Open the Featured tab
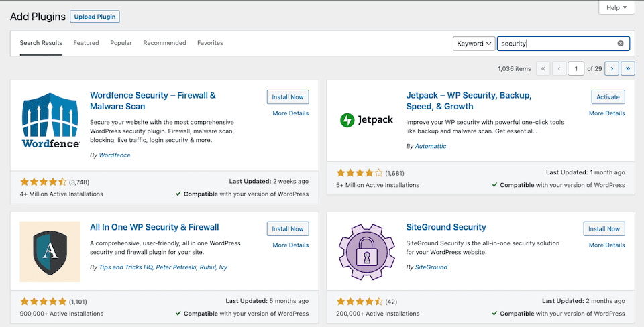The height and width of the screenshot is (327, 644). click(87, 43)
